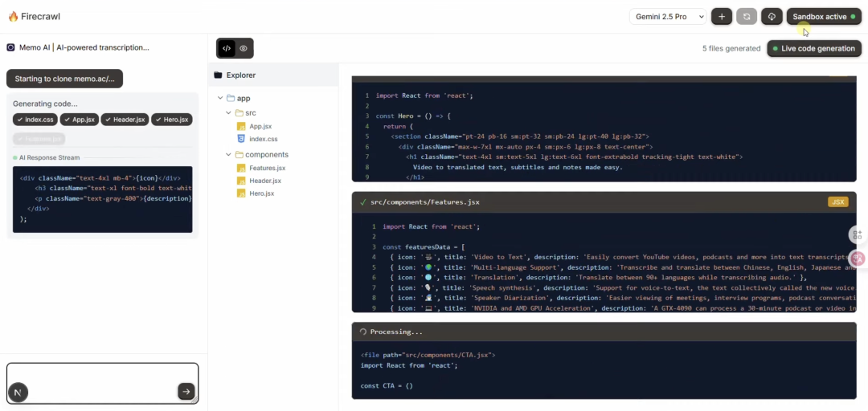Screen dimensions: 868x411
Task: Switch to preview eye toggle
Action: pos(244,48)
